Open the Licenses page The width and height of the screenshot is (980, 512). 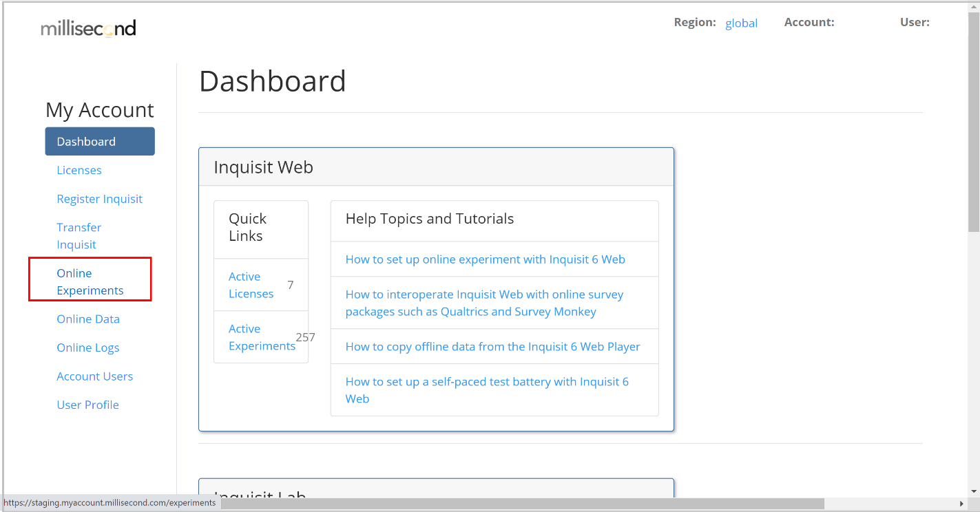coord(79,170)
